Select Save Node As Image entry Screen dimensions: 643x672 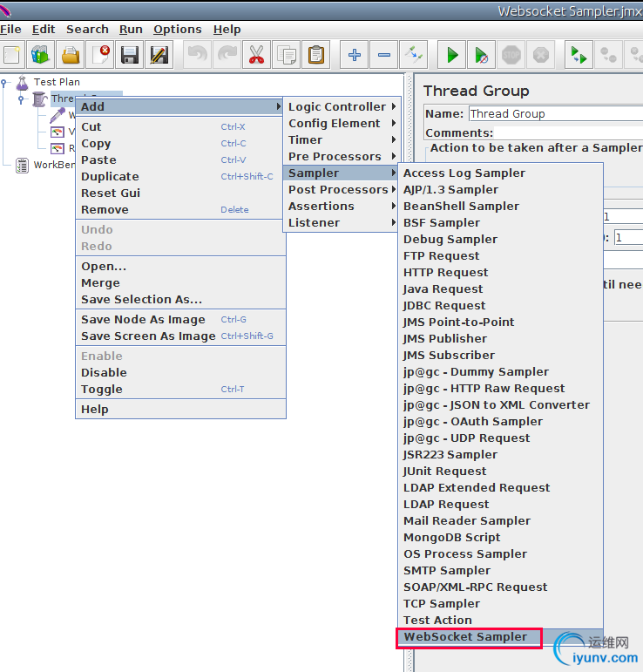143,320
